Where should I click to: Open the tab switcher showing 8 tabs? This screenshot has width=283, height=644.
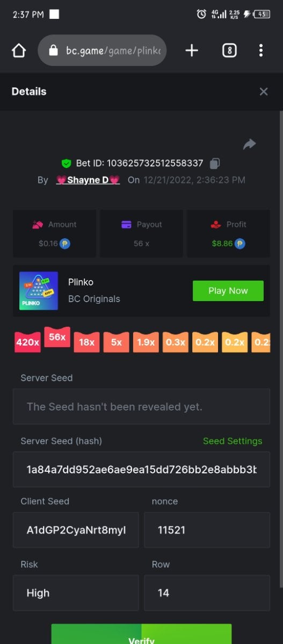click(229, 50)
